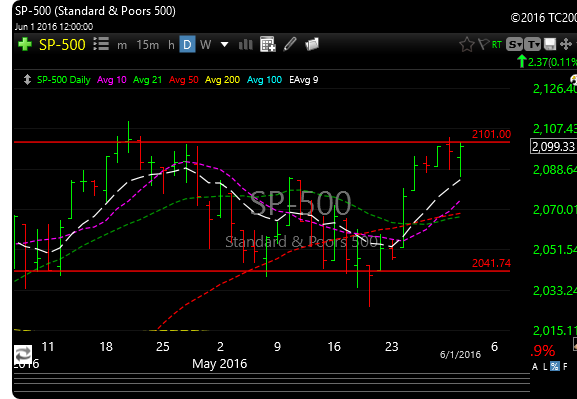577x399 pixels.
Task: Click the Jun 1 2016 12:00:00 timestamp
Action: (54, 27)
